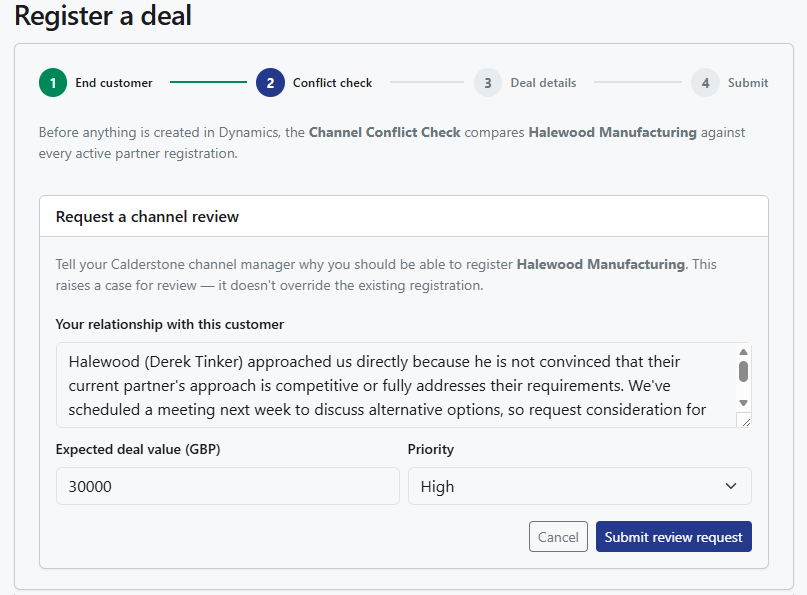Viewport: 807px width, 595px height.
Task: Submit review request button
Action: [x=674, y=537]
